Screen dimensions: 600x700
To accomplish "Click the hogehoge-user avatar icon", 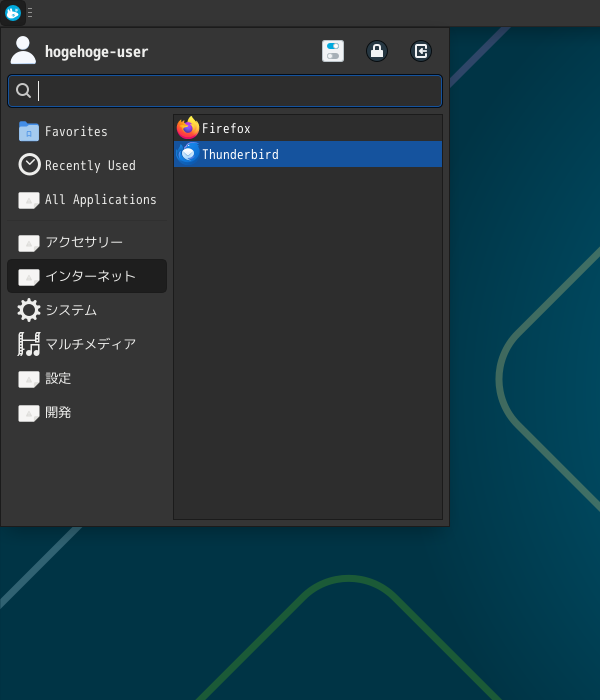I will (x=23, y=50).
